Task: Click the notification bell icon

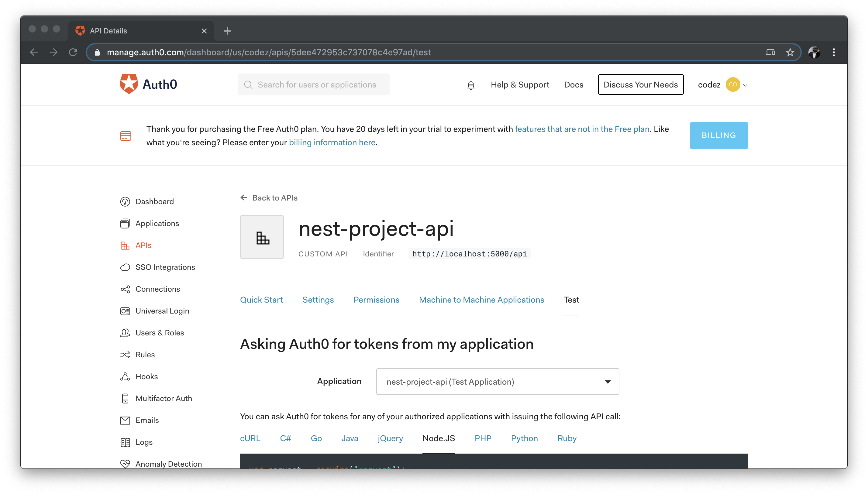Action: coord(471,85)
